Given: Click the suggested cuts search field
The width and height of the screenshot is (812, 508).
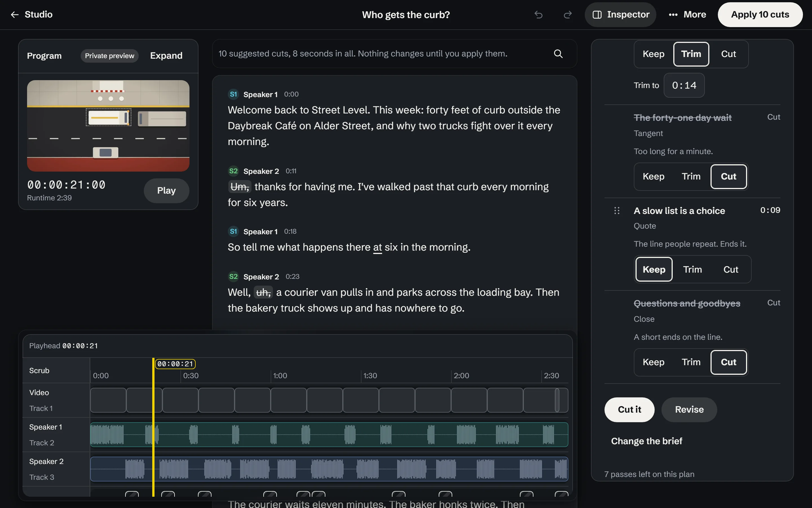Looking at the screenshot, I should 394,54.
